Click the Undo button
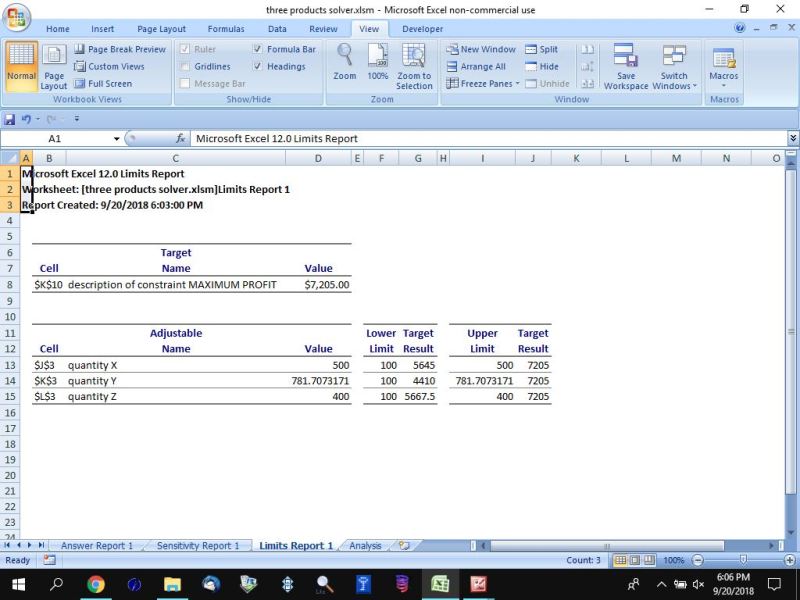This screenshot has height=600, width=800. coord(26,119)
